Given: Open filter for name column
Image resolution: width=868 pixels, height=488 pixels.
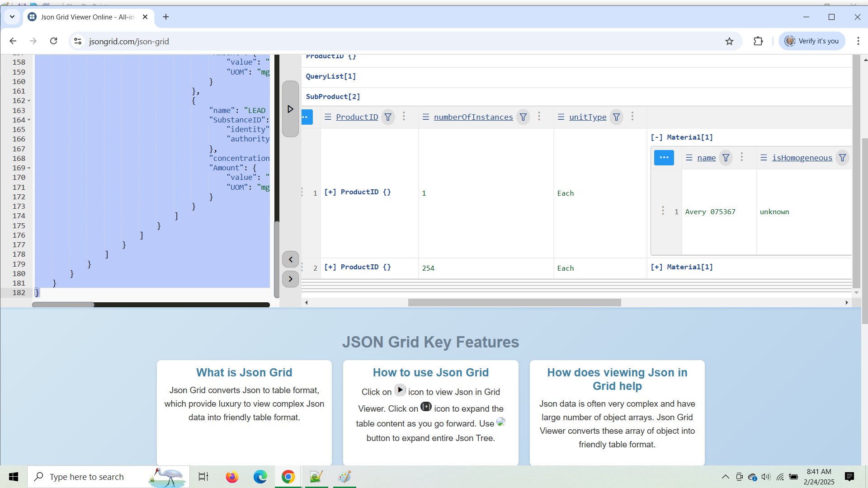Looking at the screenshot, I should pyautogui.click(x=726, y=158).
